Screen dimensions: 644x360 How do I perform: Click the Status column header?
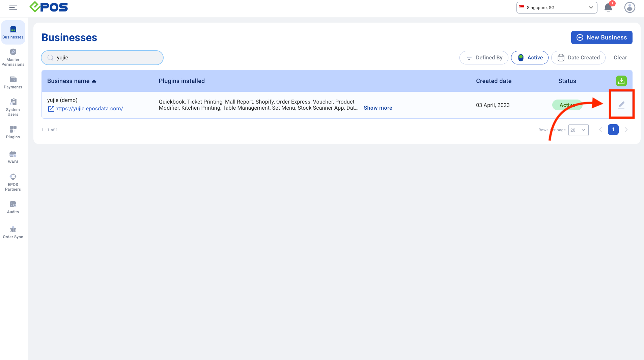point(567,81)
